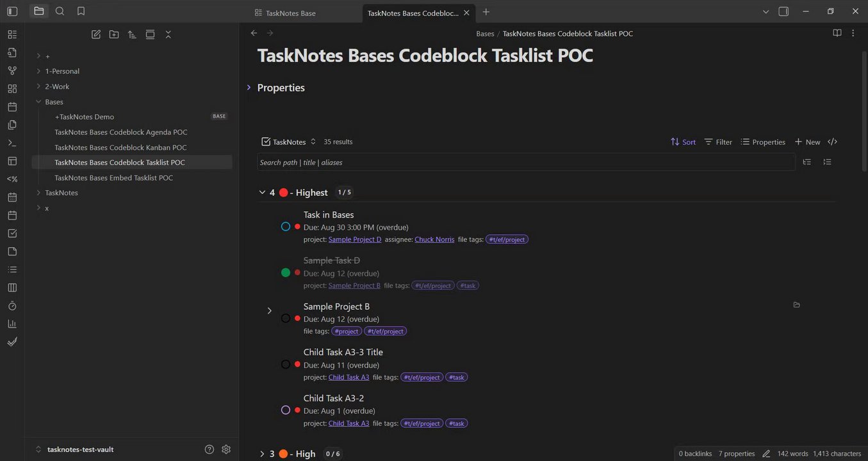Open the Search pane icon

[60, 11]
